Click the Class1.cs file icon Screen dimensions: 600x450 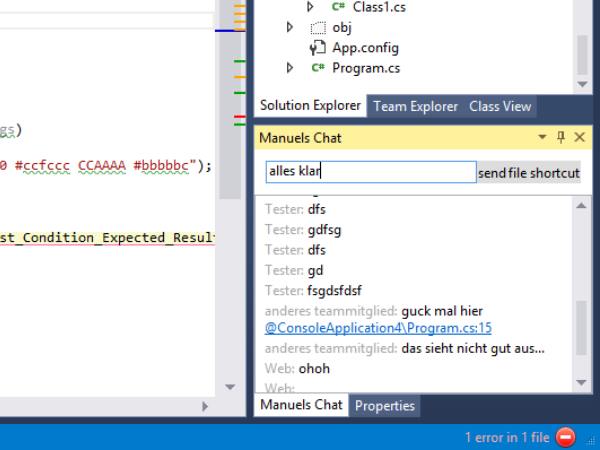(338, 7)
